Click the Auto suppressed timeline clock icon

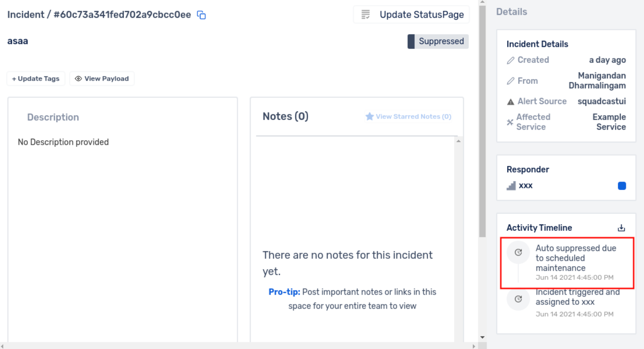518,252
